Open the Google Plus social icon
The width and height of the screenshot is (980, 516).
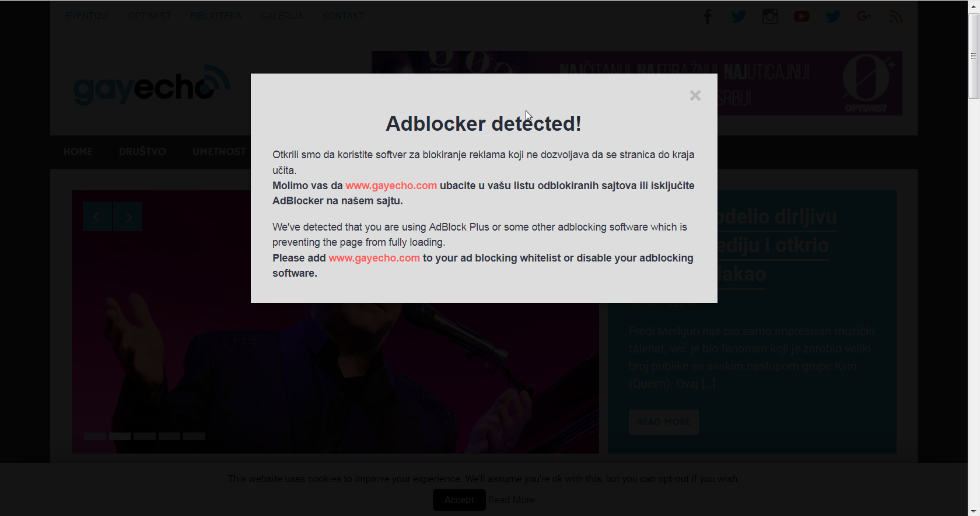pyautogui.click(x=864, y=16)
